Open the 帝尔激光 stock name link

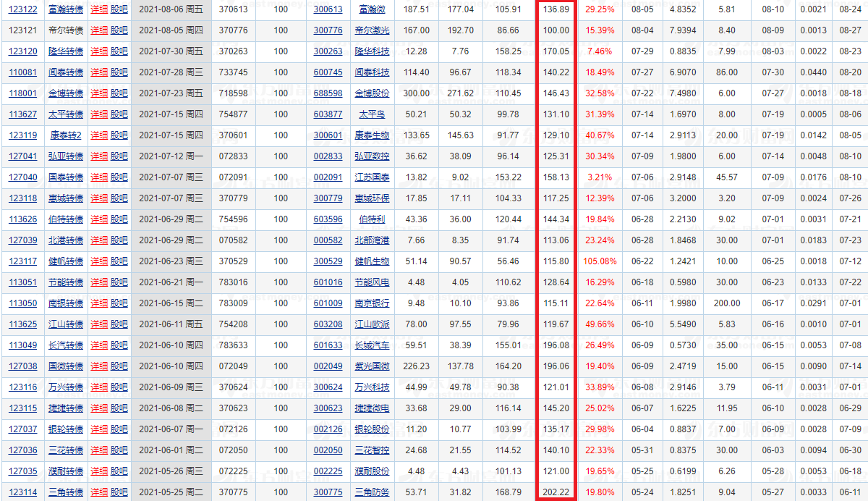point(373,30)
